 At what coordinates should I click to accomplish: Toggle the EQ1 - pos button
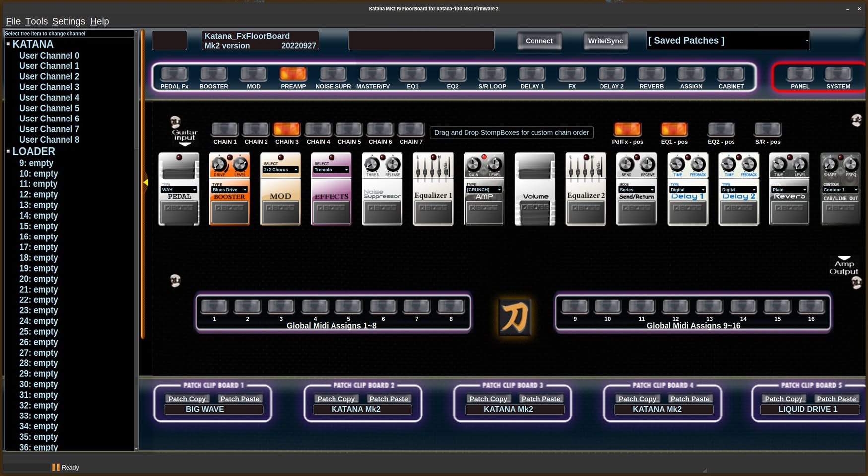click(674, 129)
